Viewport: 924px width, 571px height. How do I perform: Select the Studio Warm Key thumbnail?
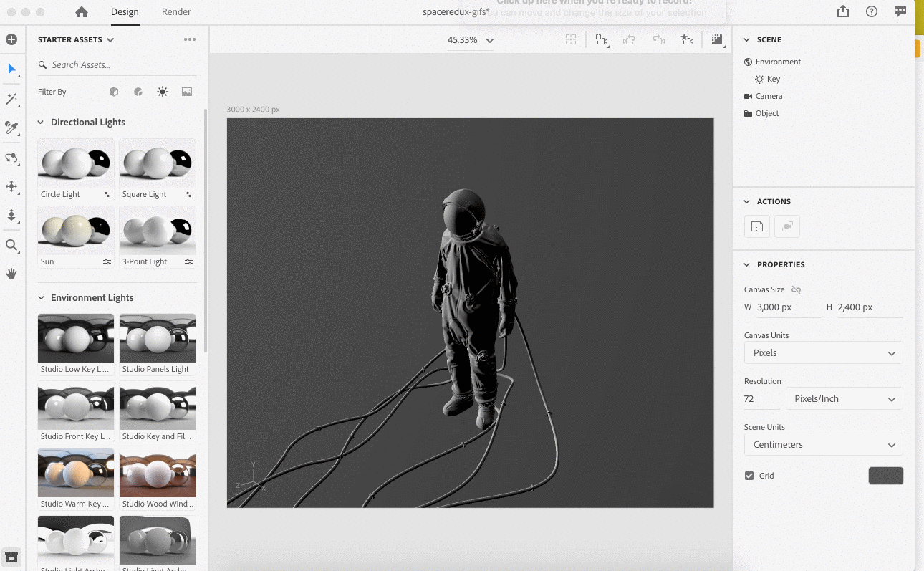click(x=76, y=473)
